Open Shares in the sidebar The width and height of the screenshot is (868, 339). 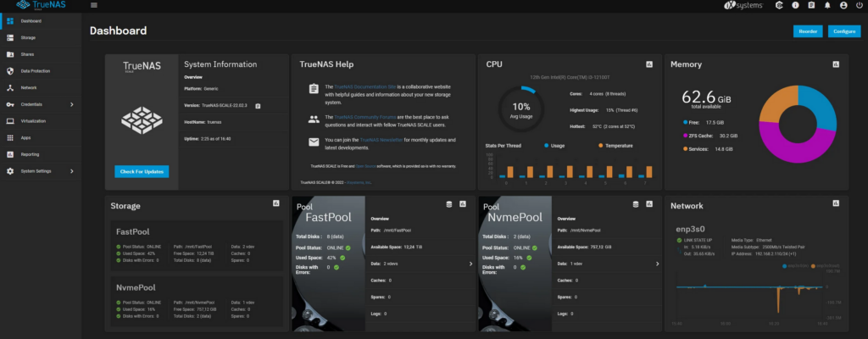click(x=41, y=54)
